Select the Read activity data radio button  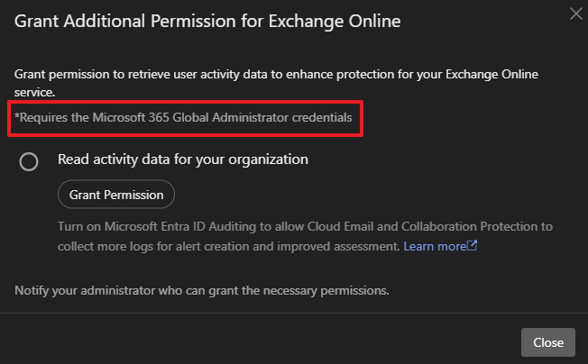(29, 161)
